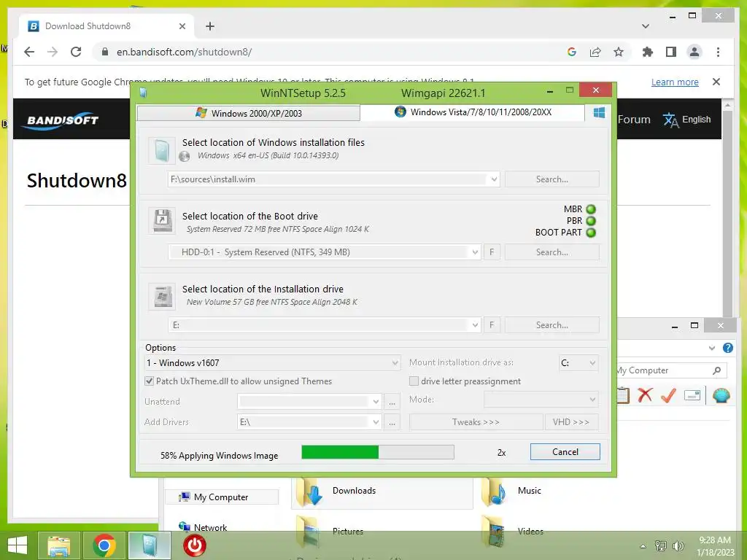Screen dimensions: 747x560
Task: Click the red X icon in background window toolbar
Action: [645, 394]
